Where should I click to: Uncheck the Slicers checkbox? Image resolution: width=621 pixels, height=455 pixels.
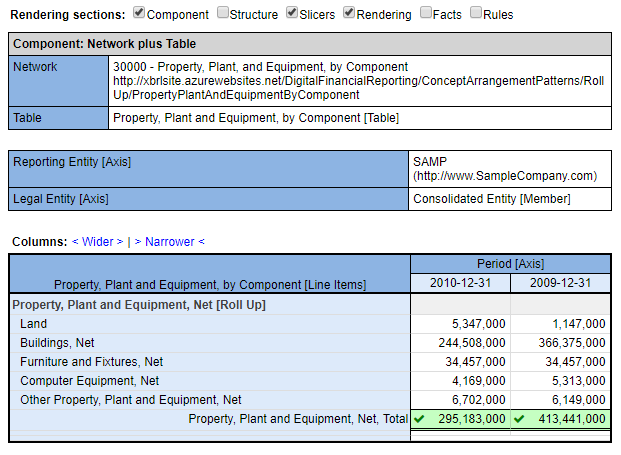(x=292, y=14)
